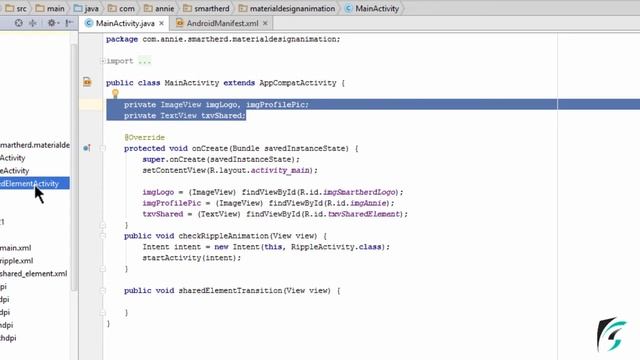
Task: Click 'imgSmartherdLogo' resource id
Action: point(359,192)
